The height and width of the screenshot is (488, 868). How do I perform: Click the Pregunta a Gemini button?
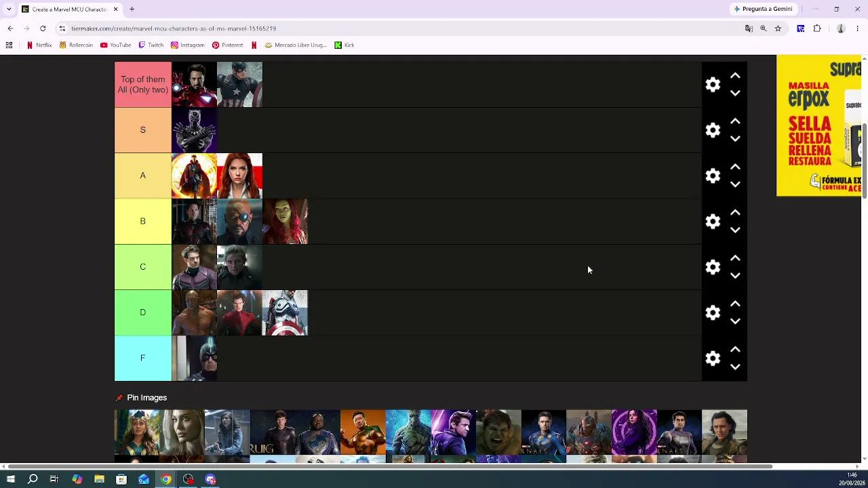click(x=763, y=9)
